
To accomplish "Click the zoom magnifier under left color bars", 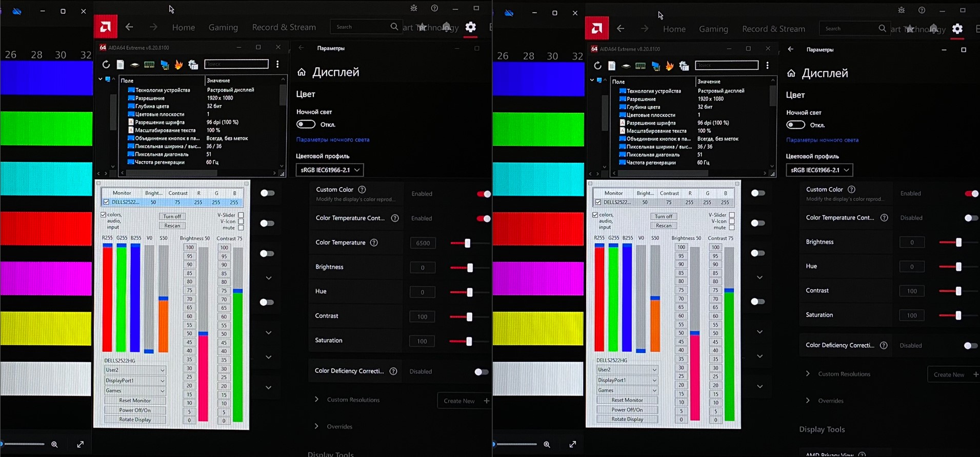I will click(54, 445).
